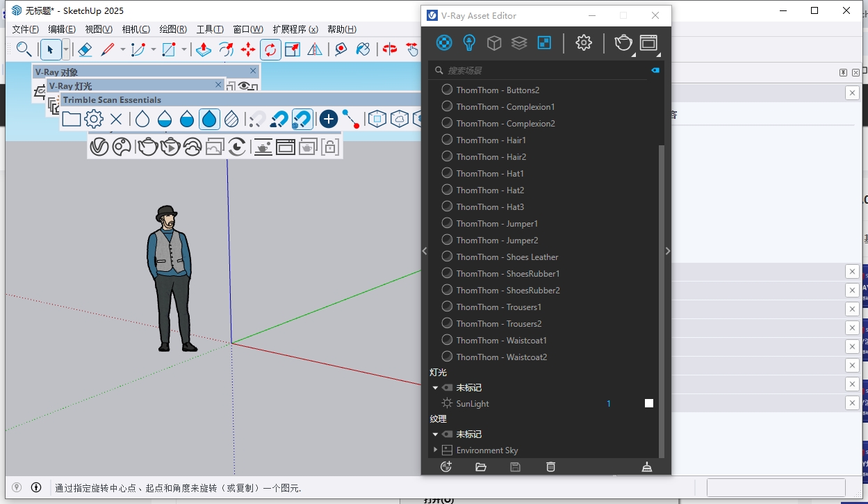Expand Asset Editor right side panel arrow
This screenshot has width=868, height=504.
click(668, 251)
